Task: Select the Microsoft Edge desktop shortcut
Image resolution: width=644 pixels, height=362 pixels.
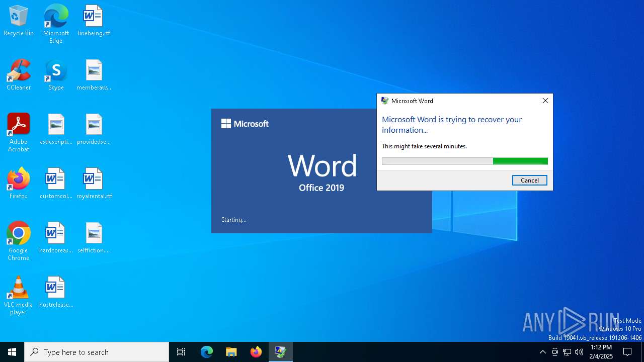Action: coord(56,24)
